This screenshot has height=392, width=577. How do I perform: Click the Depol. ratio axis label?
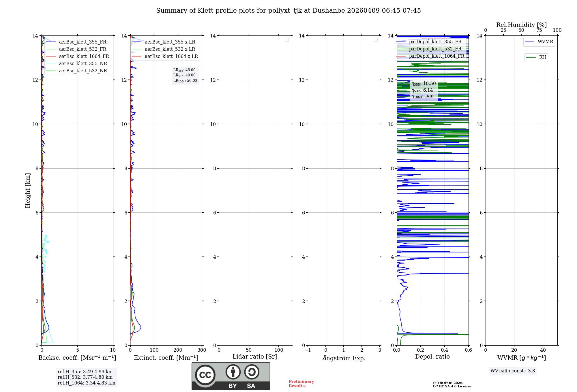(x=432, y=357)
